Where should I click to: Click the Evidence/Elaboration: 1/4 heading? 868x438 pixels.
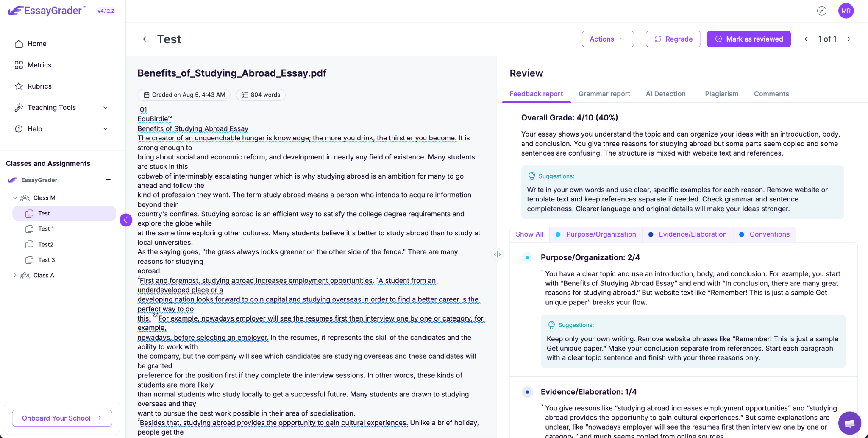pyautogui.click(x=588, y=392)
